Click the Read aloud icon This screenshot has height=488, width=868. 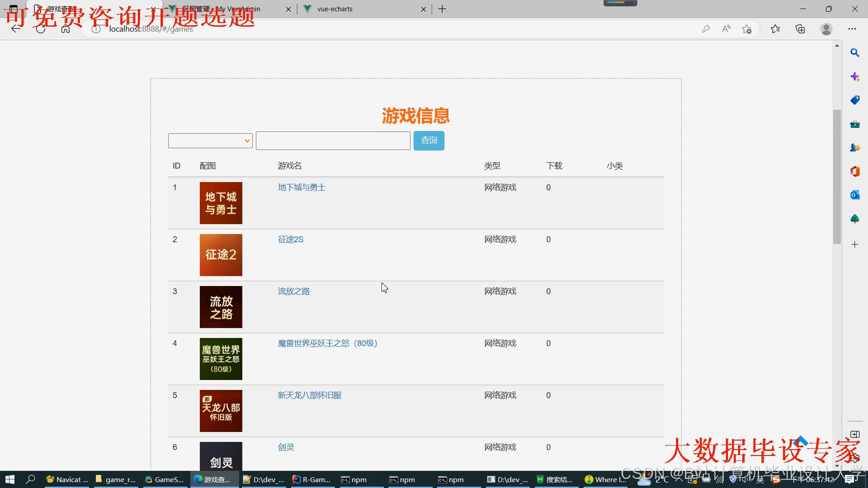coord(726,29)
